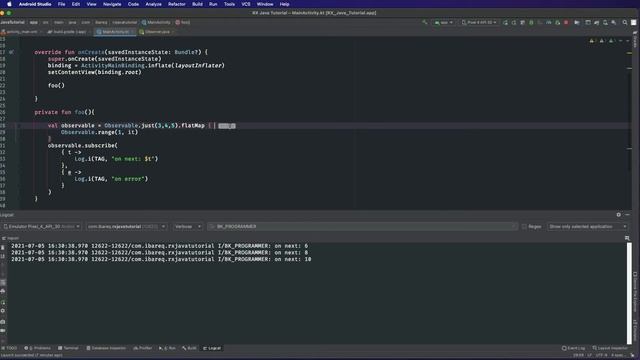Select the MainActivity.kt editor tab
The width and height of the screenshot is (640, 360).
pyautogui.click(x=115, y=32)
